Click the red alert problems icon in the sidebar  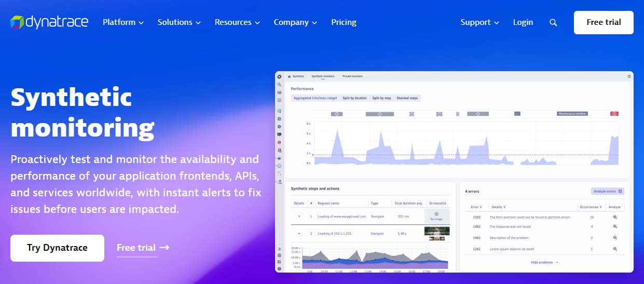click(x=279, y=142)
